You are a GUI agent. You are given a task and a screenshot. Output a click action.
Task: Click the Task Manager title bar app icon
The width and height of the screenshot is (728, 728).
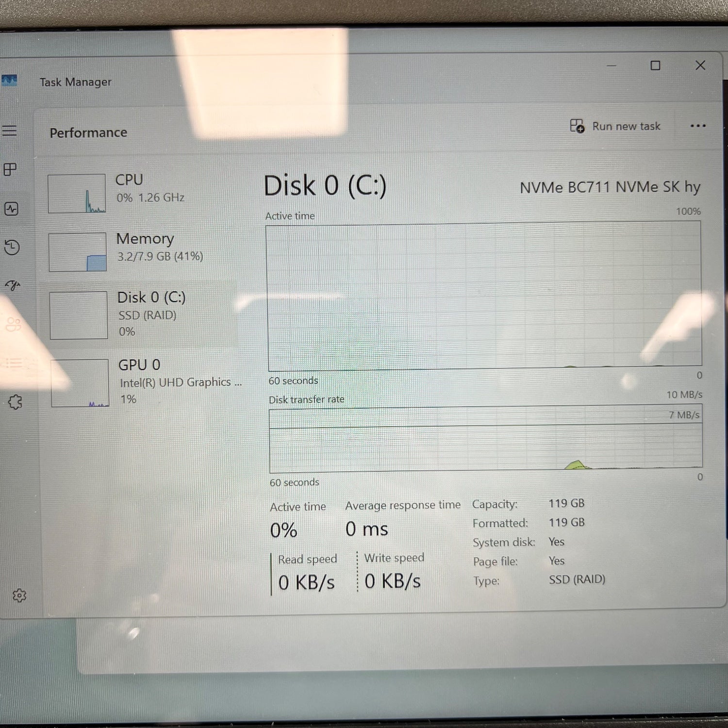point(9,81)
